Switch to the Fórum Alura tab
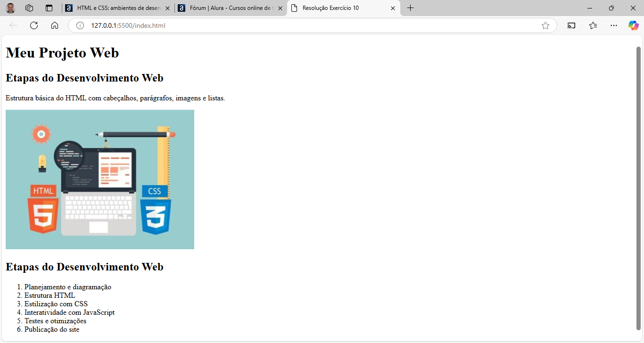The image size is (644, 343). point(231,8)
